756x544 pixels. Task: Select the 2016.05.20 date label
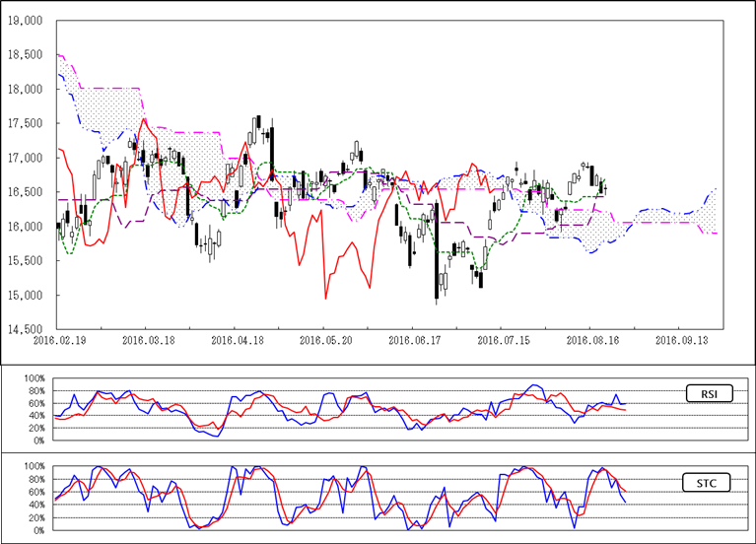[323, 340]
